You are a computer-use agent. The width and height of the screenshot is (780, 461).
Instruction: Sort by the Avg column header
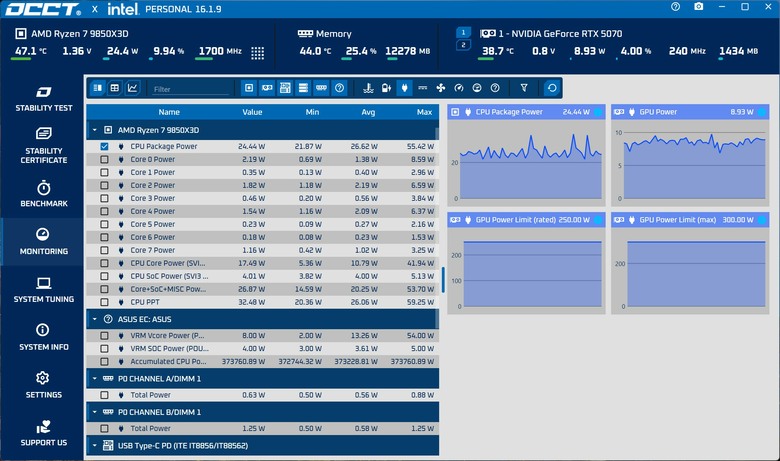point(368,112)
